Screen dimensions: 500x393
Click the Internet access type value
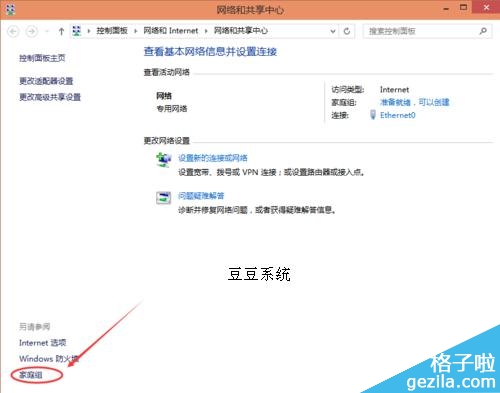pyautogui.click(x=394, y=90)
